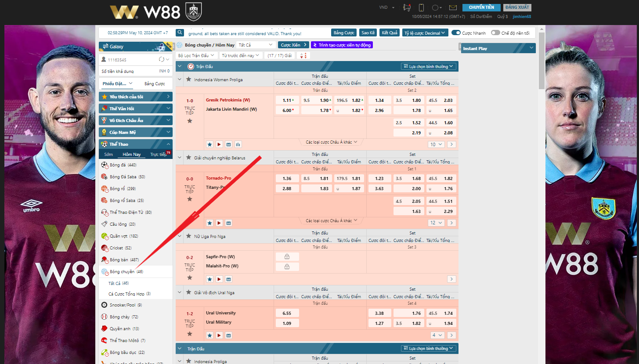Click the Cầu lông badminton icon
Image resolution: width=639 pixels, height=364 pixels.
105,224
